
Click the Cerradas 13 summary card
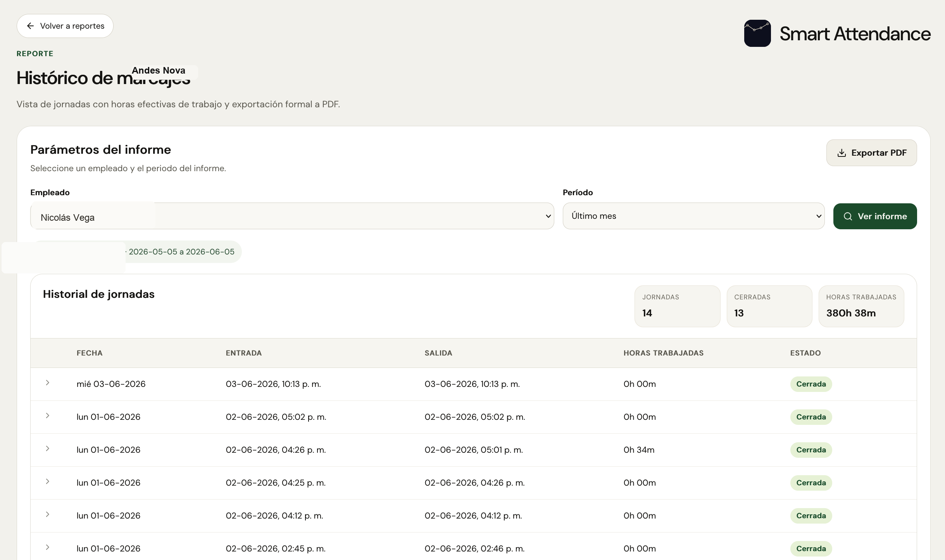pos(769,306)
